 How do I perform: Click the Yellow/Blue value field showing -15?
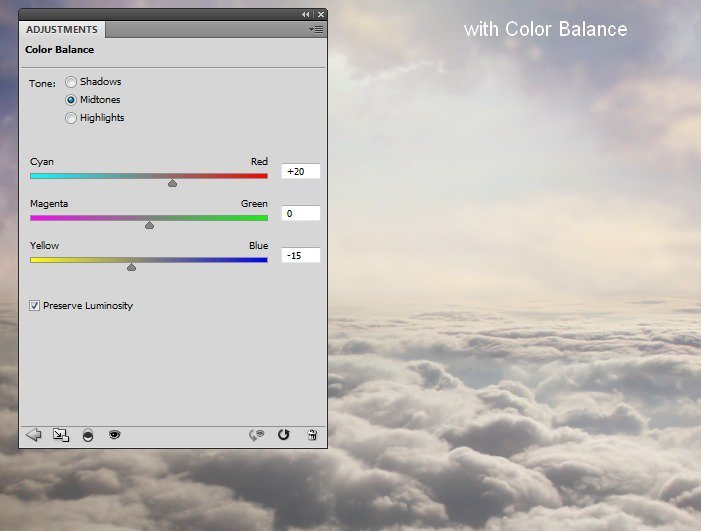300,256
